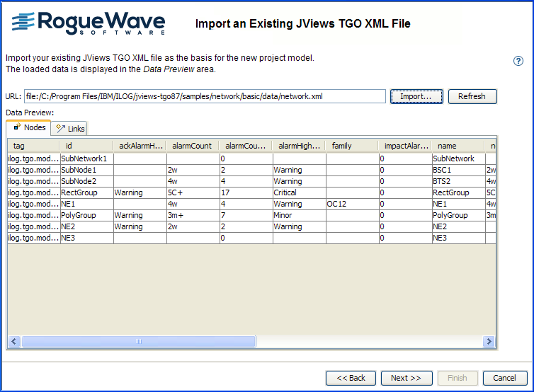Click the horizontal scrollbar thumb
This screenshot has width=534, height=392.
pos(138,341)
